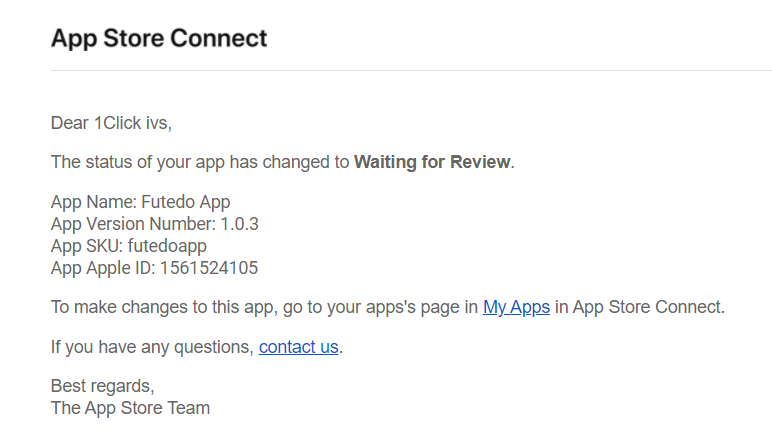The width and height of the screenshot is (772, 442).
Task: Click The App Store Team signature
Action: pyautogui.click(x=130, y=408)
